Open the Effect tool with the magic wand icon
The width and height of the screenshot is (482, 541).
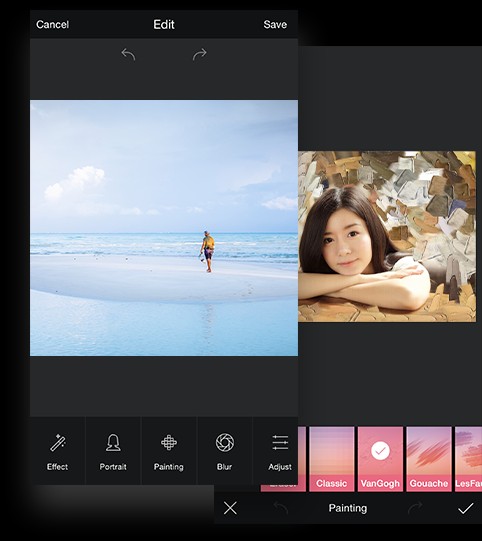pos(57,451)
